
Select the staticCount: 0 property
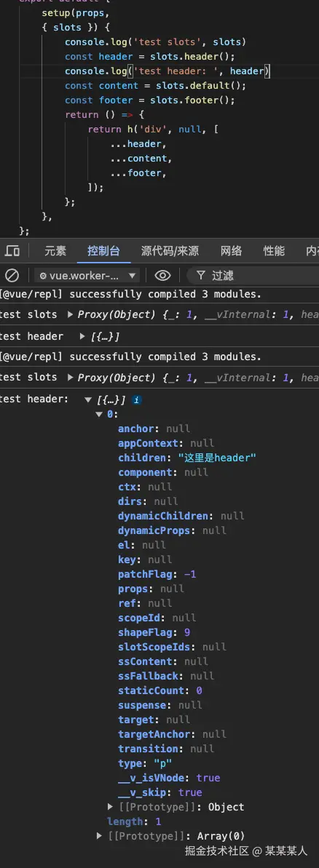coord(160,690)
